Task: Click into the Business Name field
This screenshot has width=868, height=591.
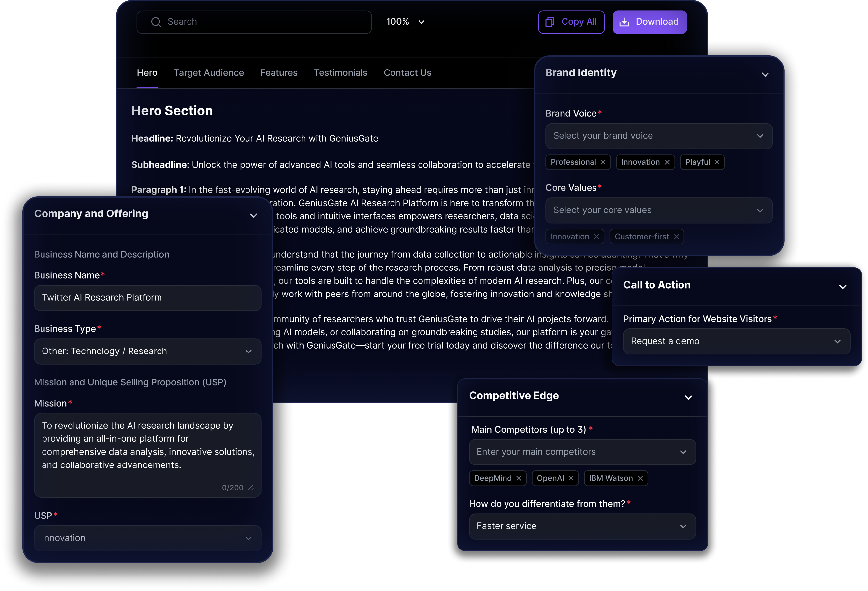Action: (x=148, y=298)
